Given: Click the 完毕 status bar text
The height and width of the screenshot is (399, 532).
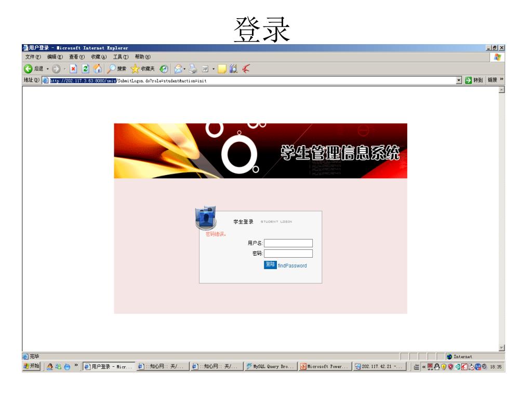Looking at the screenshot, I should [x=35, y=356].
